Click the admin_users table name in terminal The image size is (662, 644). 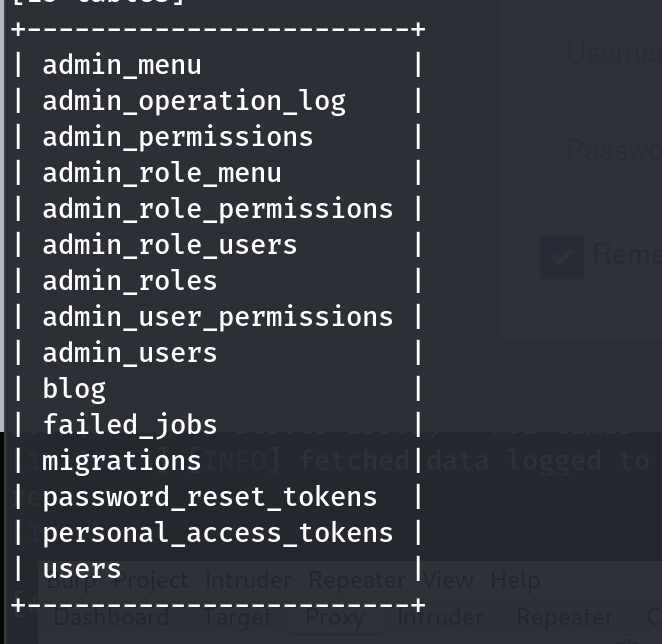coord(130,353)
